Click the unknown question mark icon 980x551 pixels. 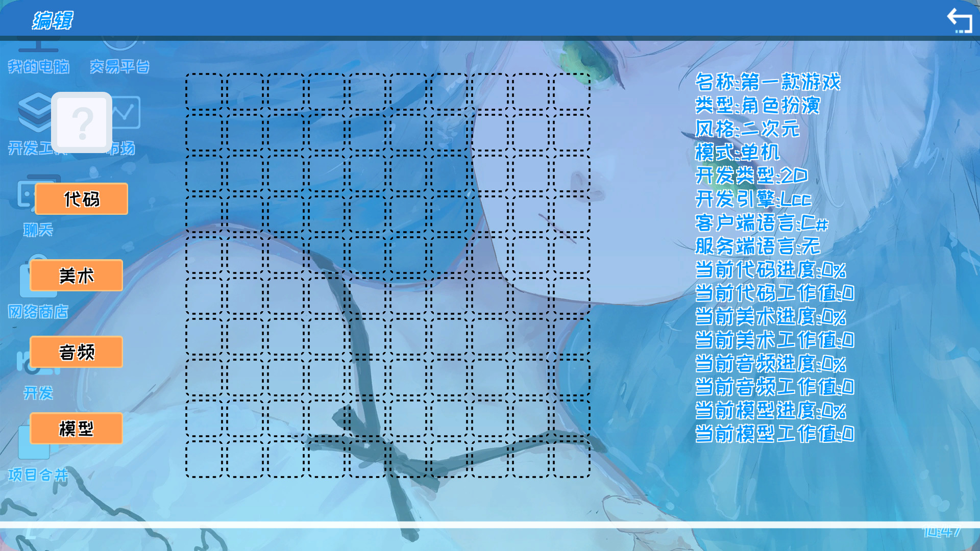pos(81,122)
